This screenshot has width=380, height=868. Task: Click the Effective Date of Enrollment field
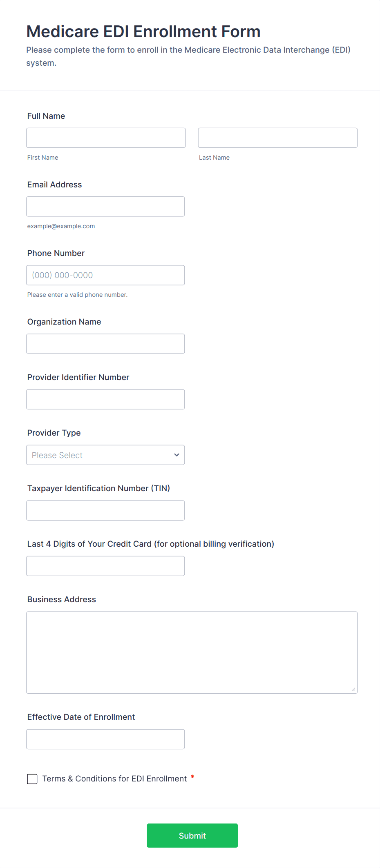tap(105, 739)
